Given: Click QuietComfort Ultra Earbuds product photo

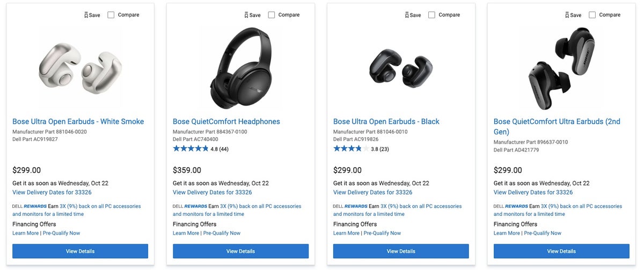Looking at the screenshot, I should coord(562,68).
